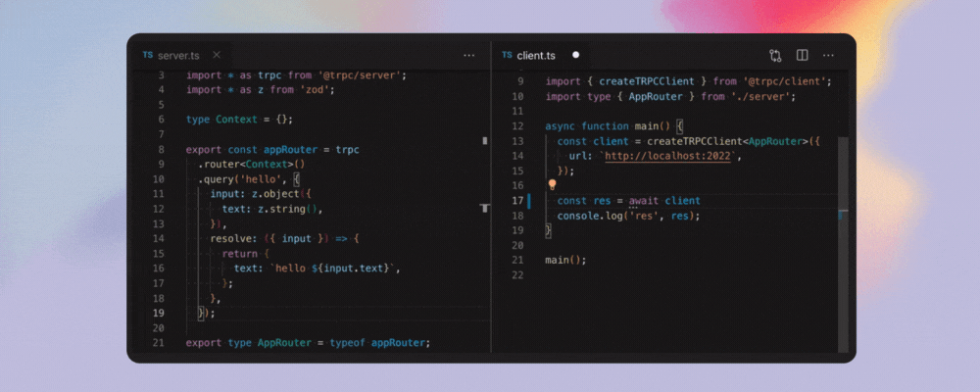Click 'typeof appRouter' text
This screenshot has height=392, width=980.
pyautogui.click(x=377, y=343)
